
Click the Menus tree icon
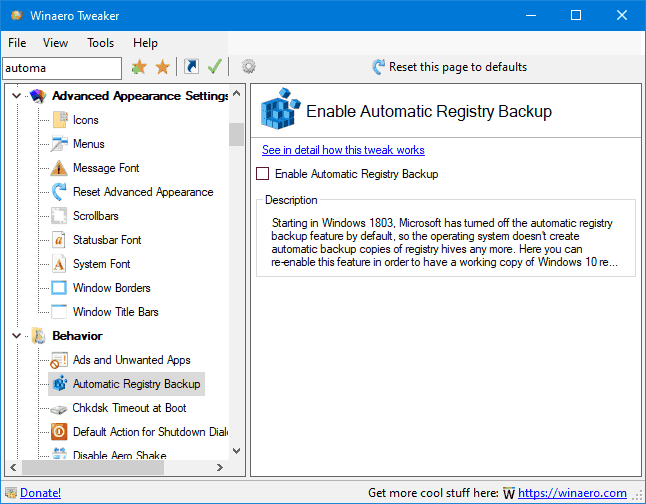point(59,143)
